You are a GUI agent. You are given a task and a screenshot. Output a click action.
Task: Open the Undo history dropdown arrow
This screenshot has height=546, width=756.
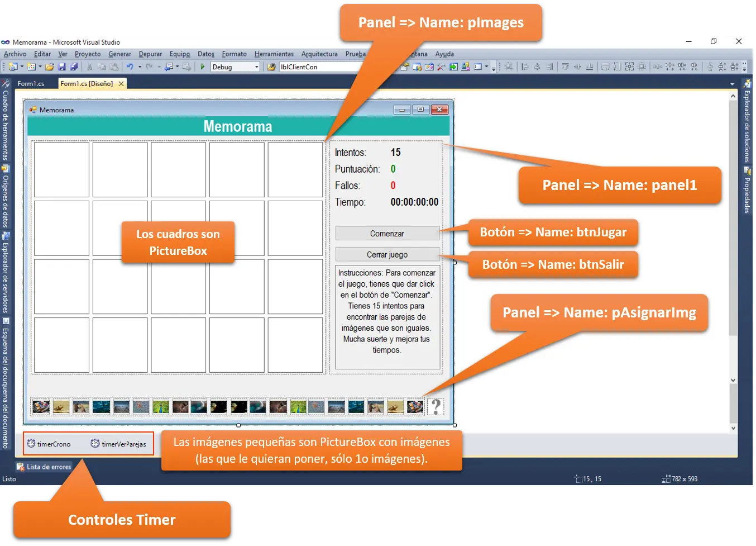coord(140,67)
